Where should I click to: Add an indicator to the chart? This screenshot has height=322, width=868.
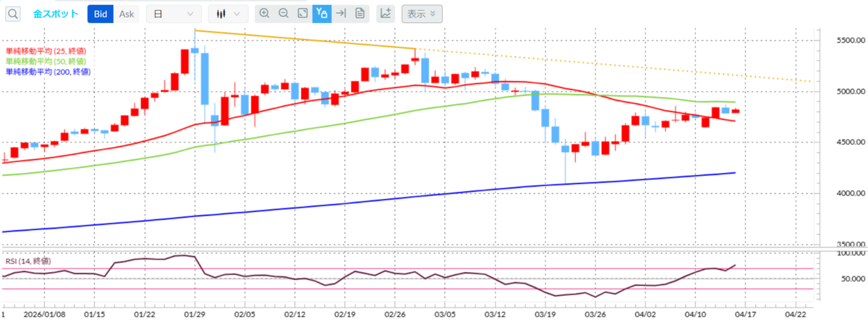tap(386, 14)
